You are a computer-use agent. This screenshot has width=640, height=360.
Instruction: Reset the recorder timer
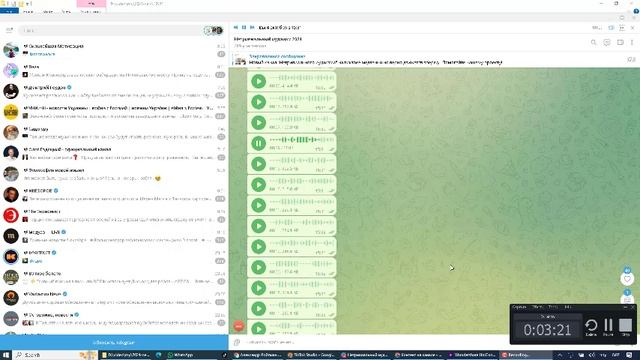(x=591, y=326)
